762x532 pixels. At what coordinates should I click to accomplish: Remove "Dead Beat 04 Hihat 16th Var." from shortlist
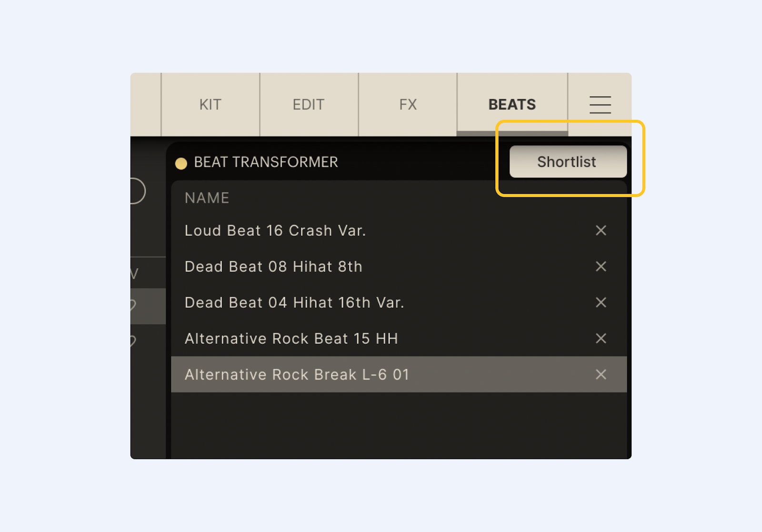click(x=601, y=302)
